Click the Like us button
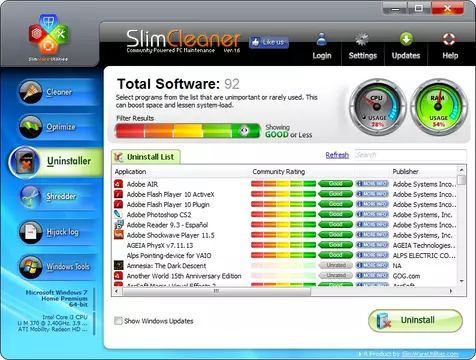The image size is (476, 360). coord(269,42)
